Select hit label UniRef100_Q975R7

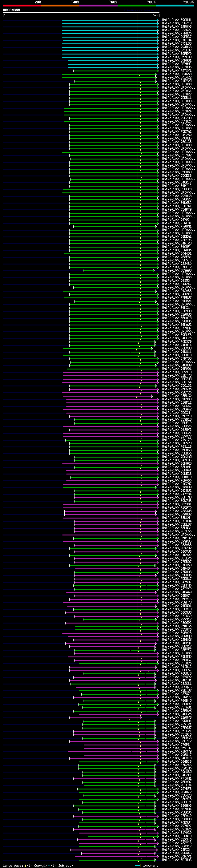(176, 826)
